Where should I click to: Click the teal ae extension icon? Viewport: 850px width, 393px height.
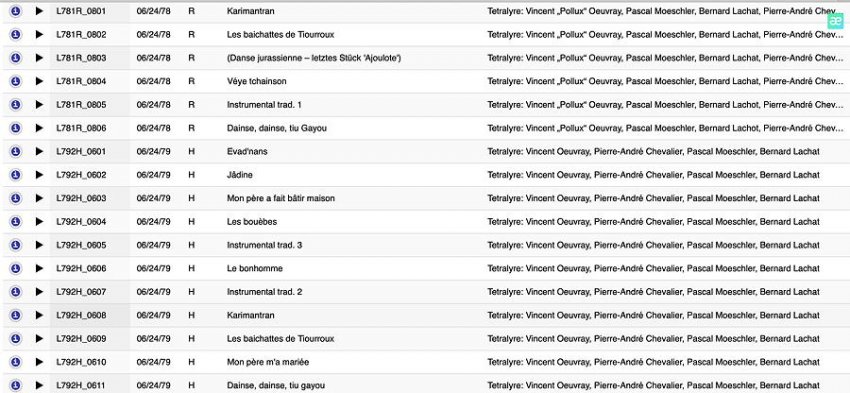click(x=835, y=21)
